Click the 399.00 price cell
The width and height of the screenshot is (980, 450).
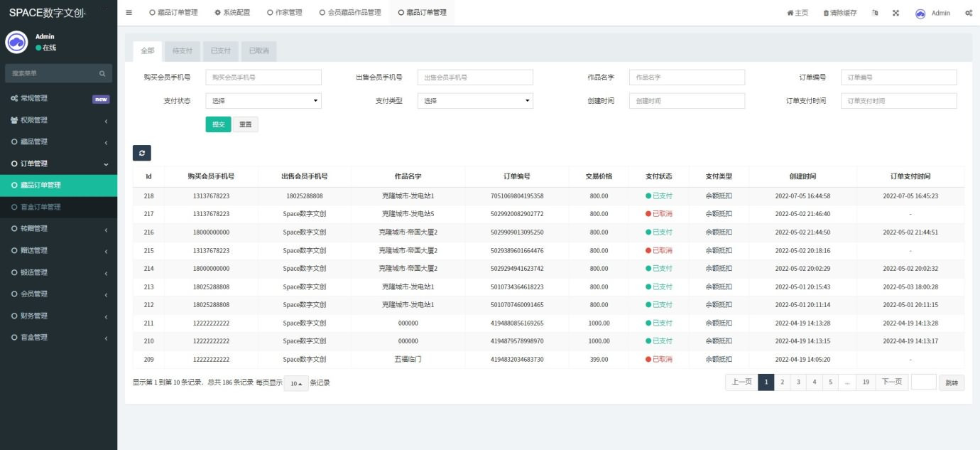599,359
